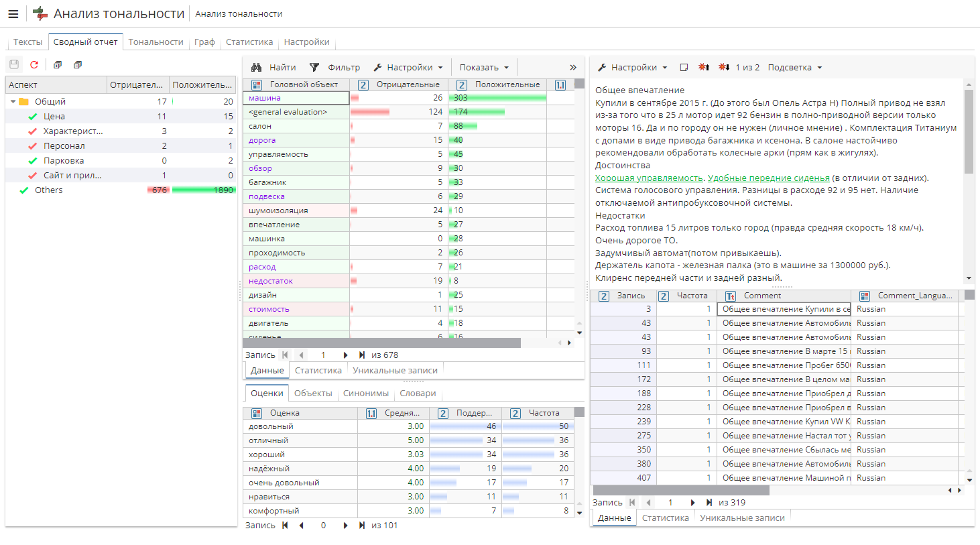980x545 pixels.
Task: Open Настройки dropdown in text panel toolbar
Action: click(632, 67)
